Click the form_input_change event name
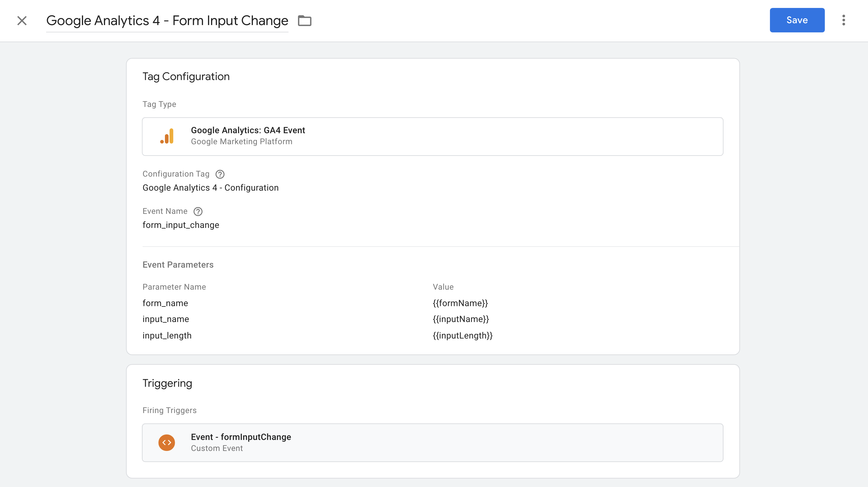The height and width of the screenshot is (487, 868). (181, 225)
